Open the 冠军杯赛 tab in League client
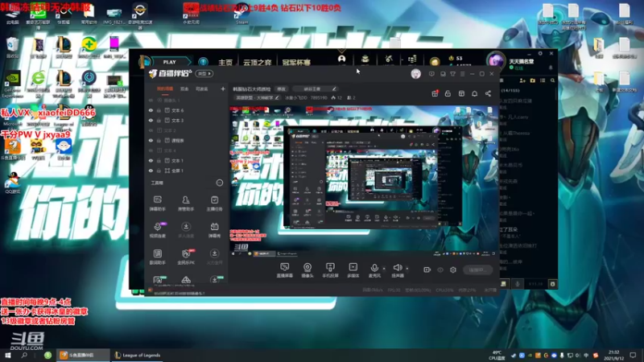 (296, 63)
